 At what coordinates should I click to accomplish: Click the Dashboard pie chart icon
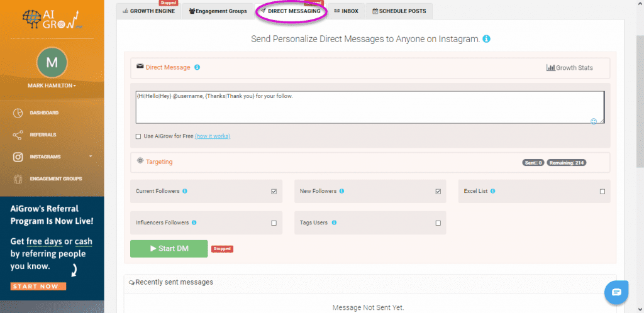point(18,113)
